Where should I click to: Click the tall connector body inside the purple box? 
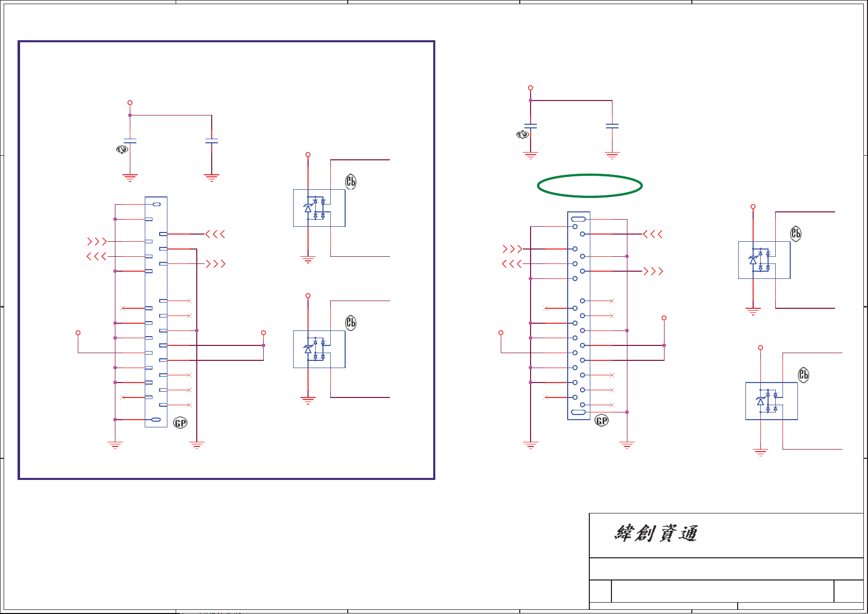pos(156,312)
